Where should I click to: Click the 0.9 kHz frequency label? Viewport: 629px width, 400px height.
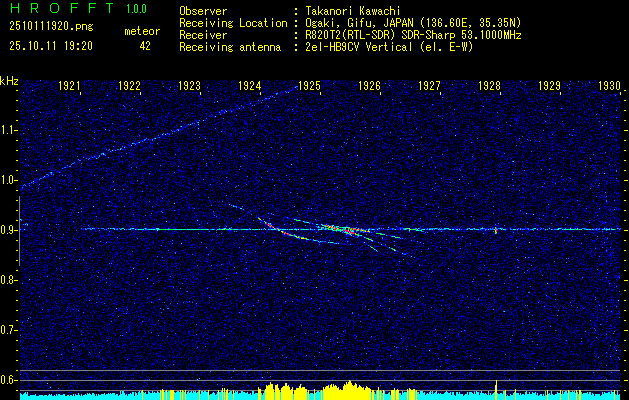point(8,230)
